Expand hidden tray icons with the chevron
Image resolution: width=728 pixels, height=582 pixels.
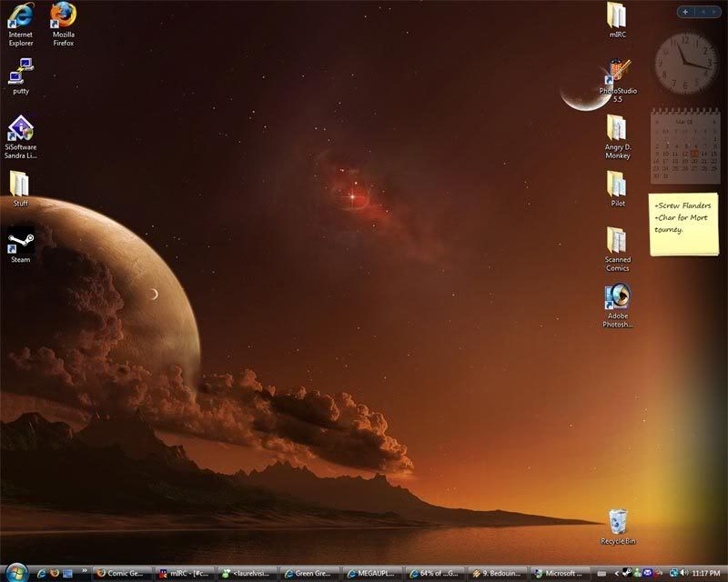point(617,571)
